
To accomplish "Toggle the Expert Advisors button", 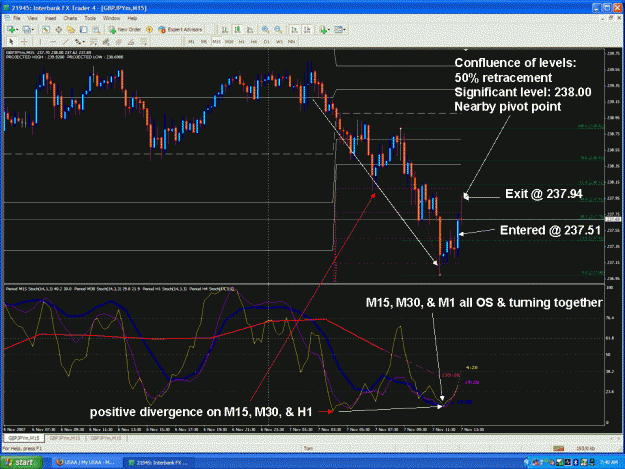I will coord(180,29).
